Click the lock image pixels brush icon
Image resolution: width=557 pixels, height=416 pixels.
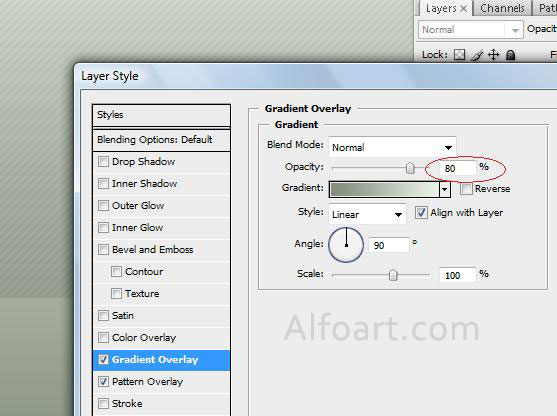pyautogui.click(x=477, y=55)
